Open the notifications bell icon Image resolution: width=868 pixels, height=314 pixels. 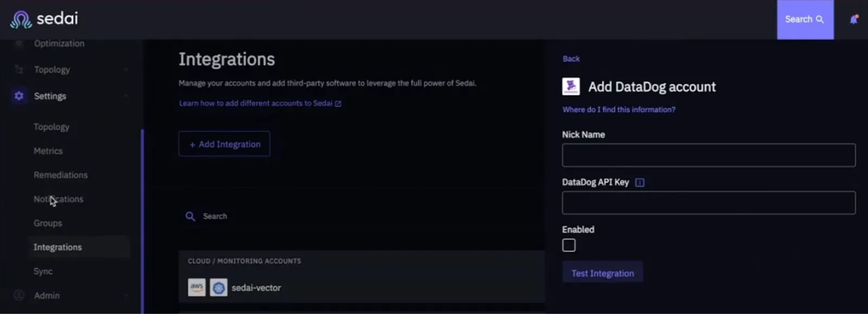click(x=854, y=20)
